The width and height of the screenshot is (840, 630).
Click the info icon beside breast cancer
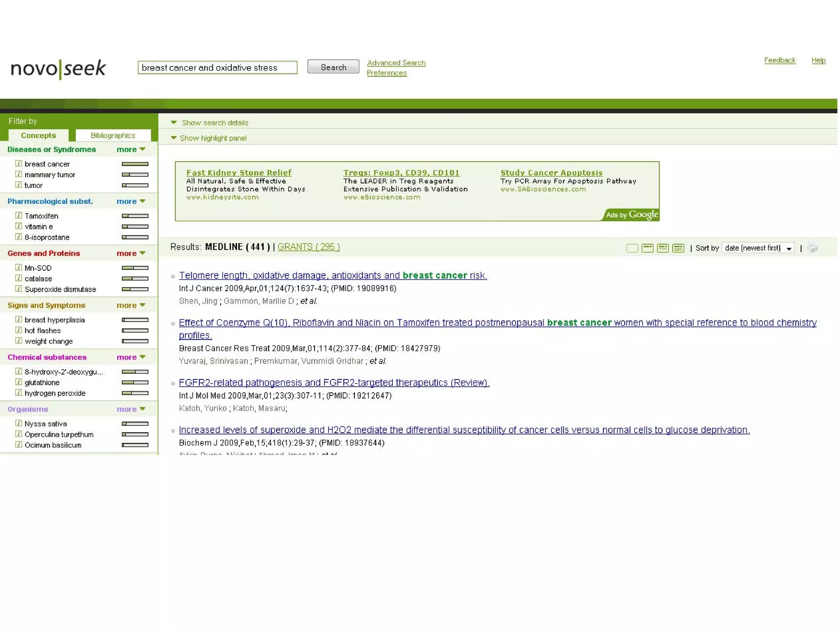click(x=18, y=163)
